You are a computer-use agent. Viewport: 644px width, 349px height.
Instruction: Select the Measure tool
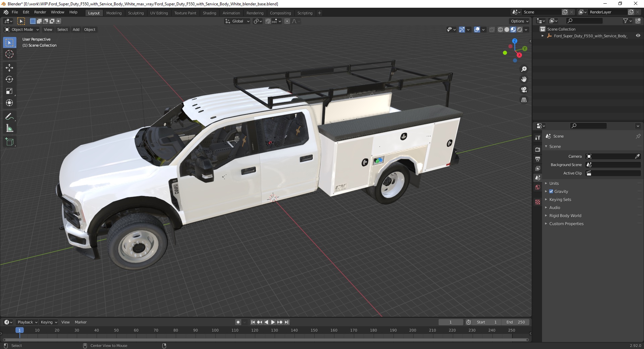[x=9, y=129]
